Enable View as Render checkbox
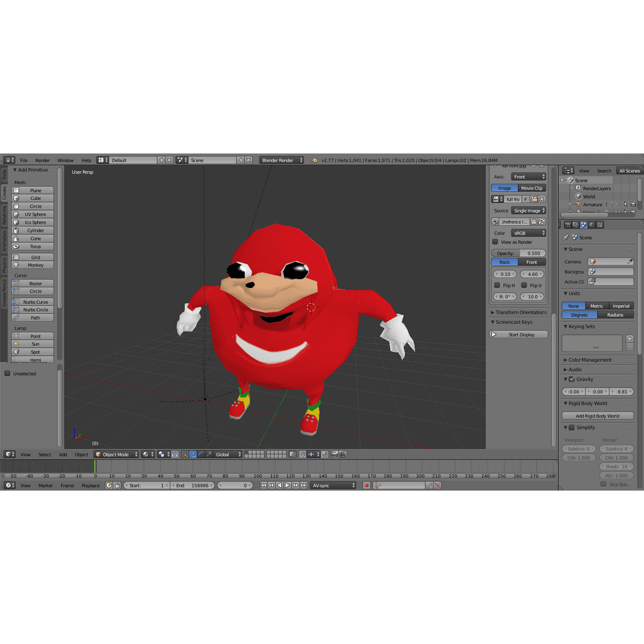This screenshot has height=644, width=644. [495, 242]
